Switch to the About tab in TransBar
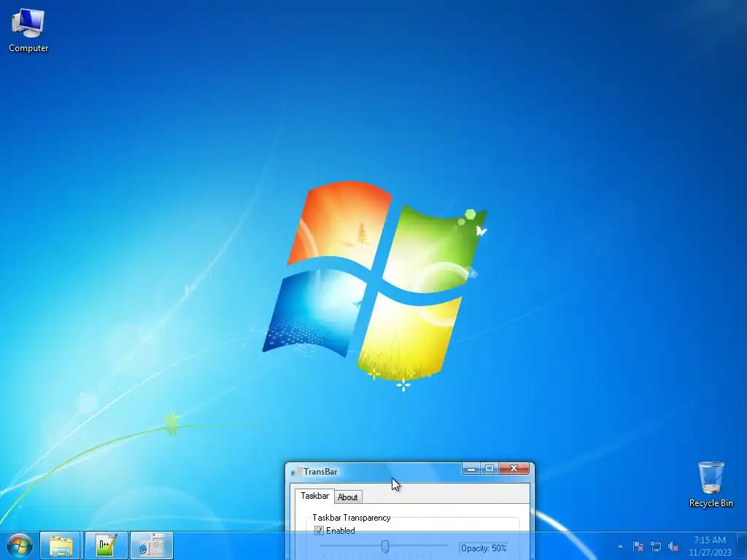The width and height of the screenshot is (747, 560). [348, 497]
